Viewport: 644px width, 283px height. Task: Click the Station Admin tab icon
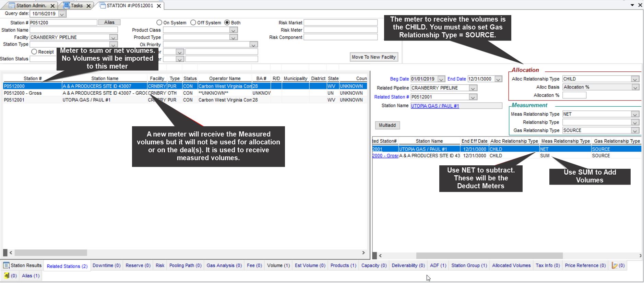click(12, 5)
